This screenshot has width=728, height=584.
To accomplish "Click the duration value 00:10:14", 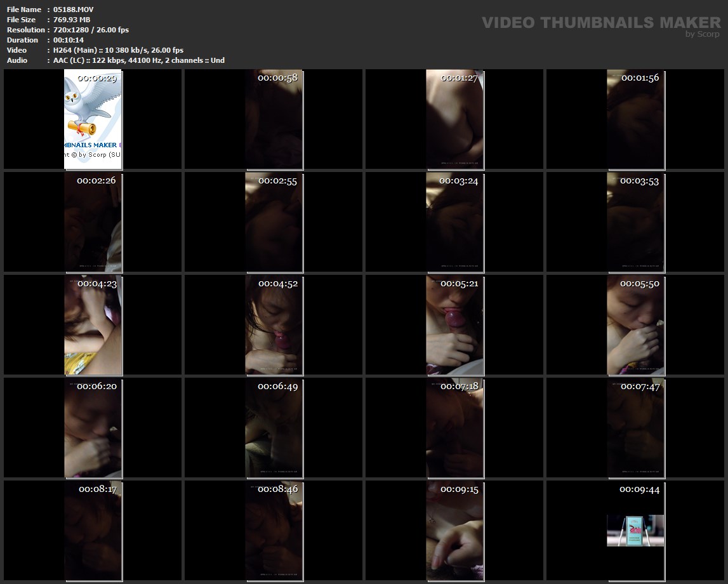I will (69, 40).
